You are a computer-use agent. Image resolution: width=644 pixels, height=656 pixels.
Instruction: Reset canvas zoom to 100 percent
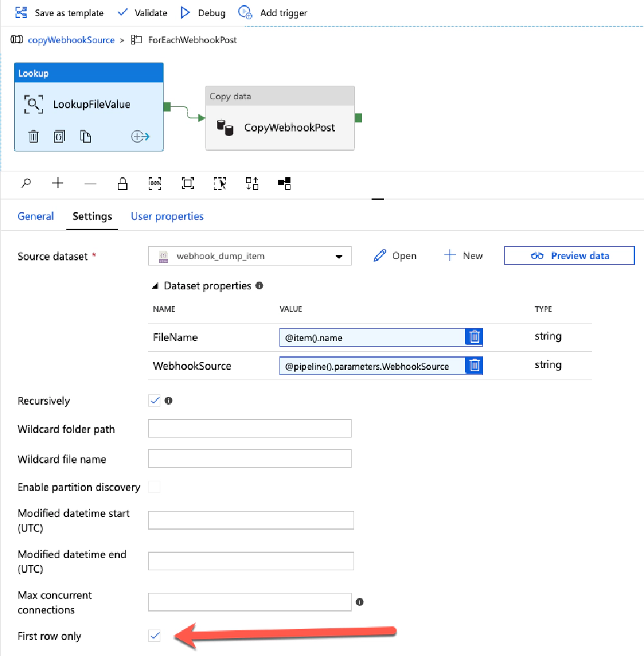pos(155,183)
